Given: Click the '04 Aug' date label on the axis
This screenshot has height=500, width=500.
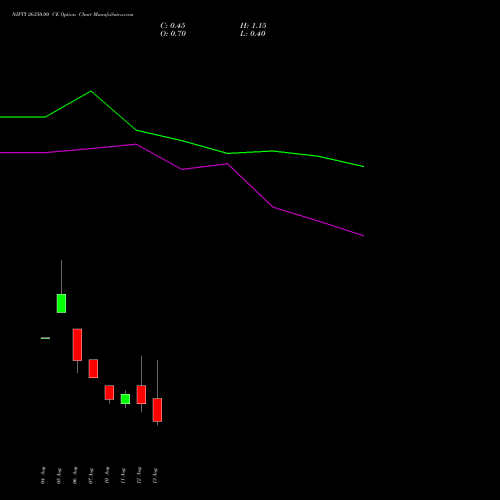Looking at the screenshot, I should click(x=43, y=475).
